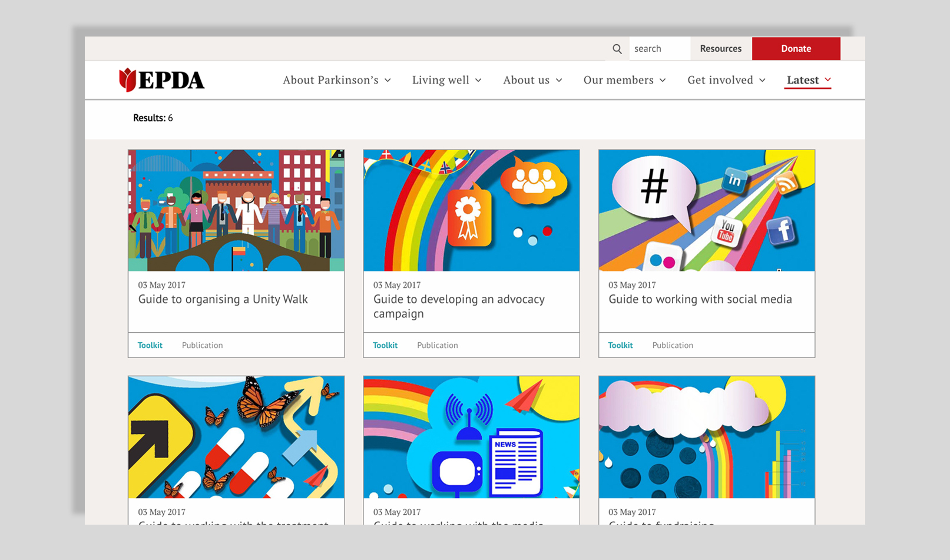
Task: Open the butterflies and pills thumbnail
Action: pyautogui.click(x=236, y=437)
